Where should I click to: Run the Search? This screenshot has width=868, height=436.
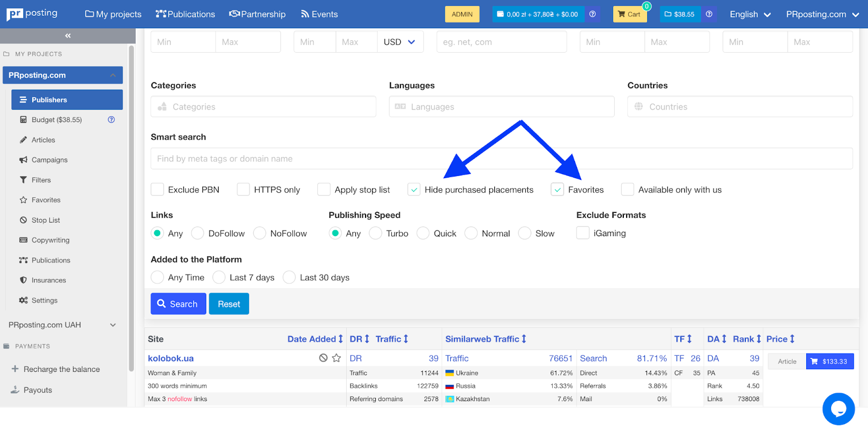click(x=178, y=304)
